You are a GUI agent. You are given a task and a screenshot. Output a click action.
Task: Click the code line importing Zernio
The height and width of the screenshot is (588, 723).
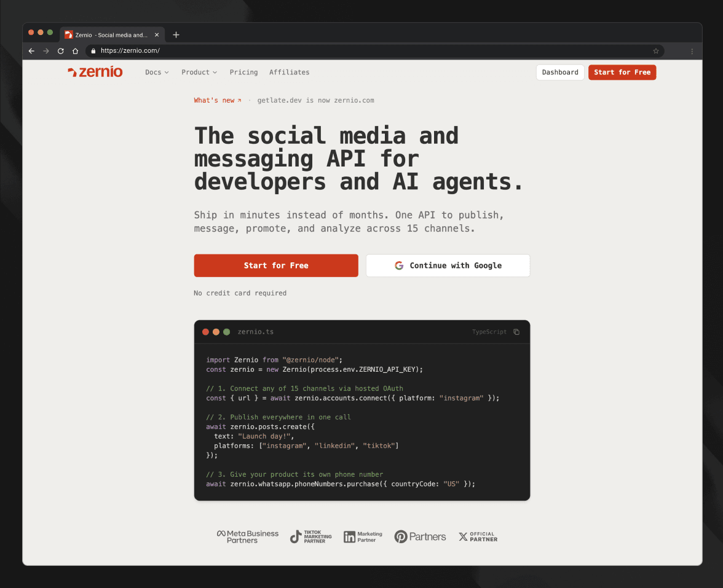[274, 360]
